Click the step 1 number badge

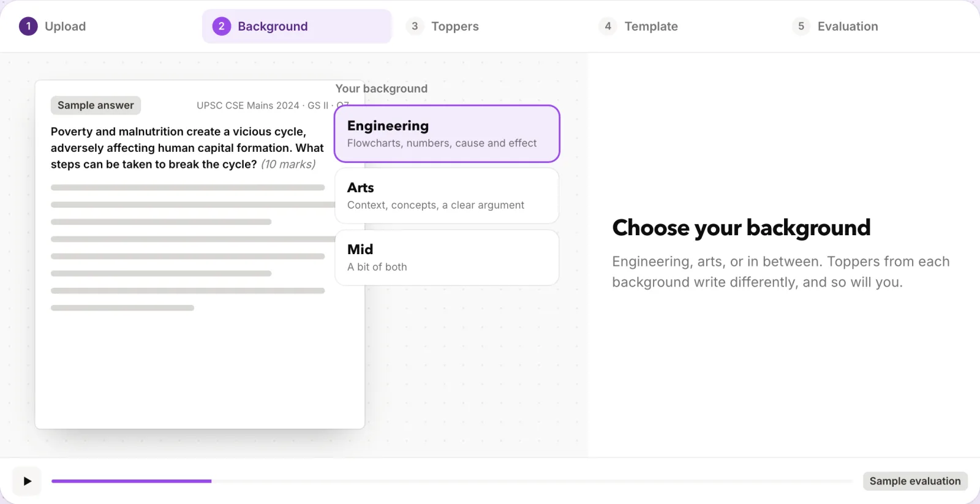coord(28,26)
